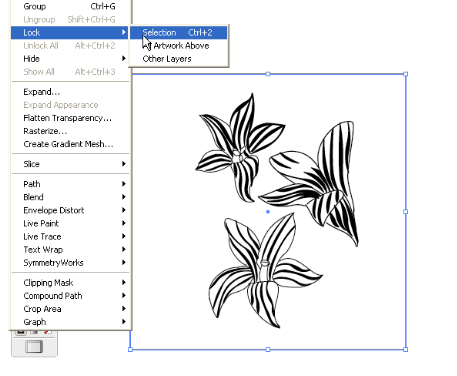Open the Compound Path submenu
This screenshot has width=457, height=376.
[70, 296]
